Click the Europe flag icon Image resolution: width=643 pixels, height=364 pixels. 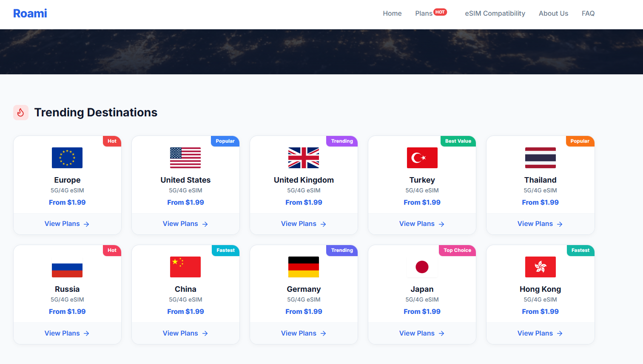point(67,158)
